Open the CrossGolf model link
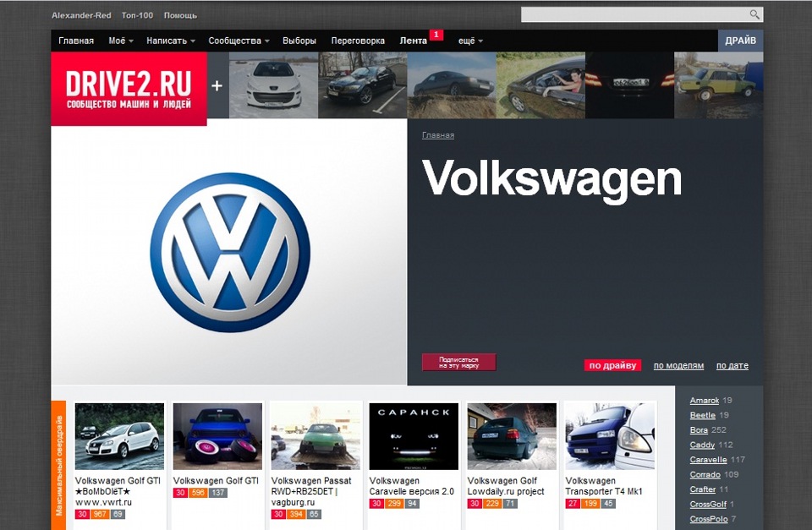The width and height of the screenshot is (812, 530). point(708,504)
